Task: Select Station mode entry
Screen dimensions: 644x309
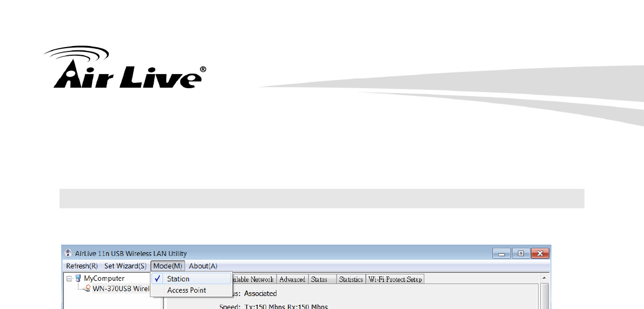Action: coord(192,279)
